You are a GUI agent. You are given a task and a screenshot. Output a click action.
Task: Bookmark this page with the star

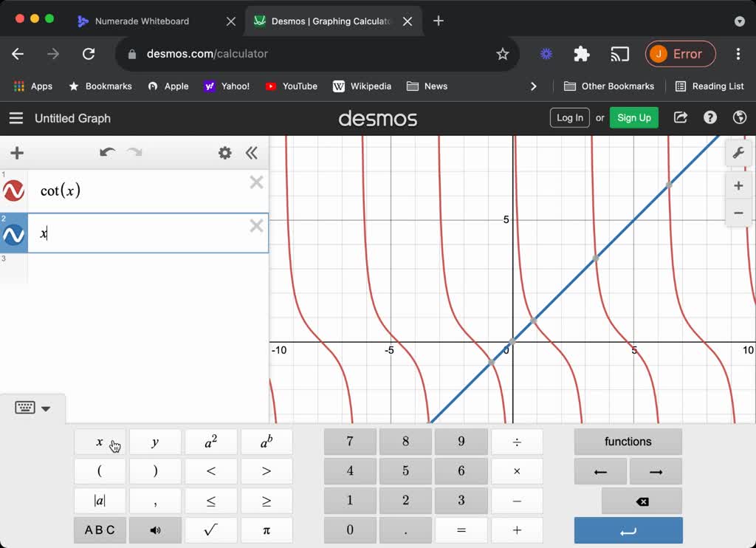tap(502, 54)
